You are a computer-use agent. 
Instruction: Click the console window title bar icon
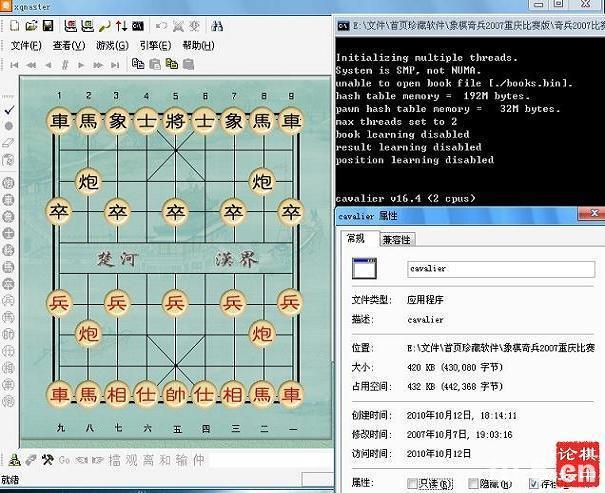[x=343, y=26]
